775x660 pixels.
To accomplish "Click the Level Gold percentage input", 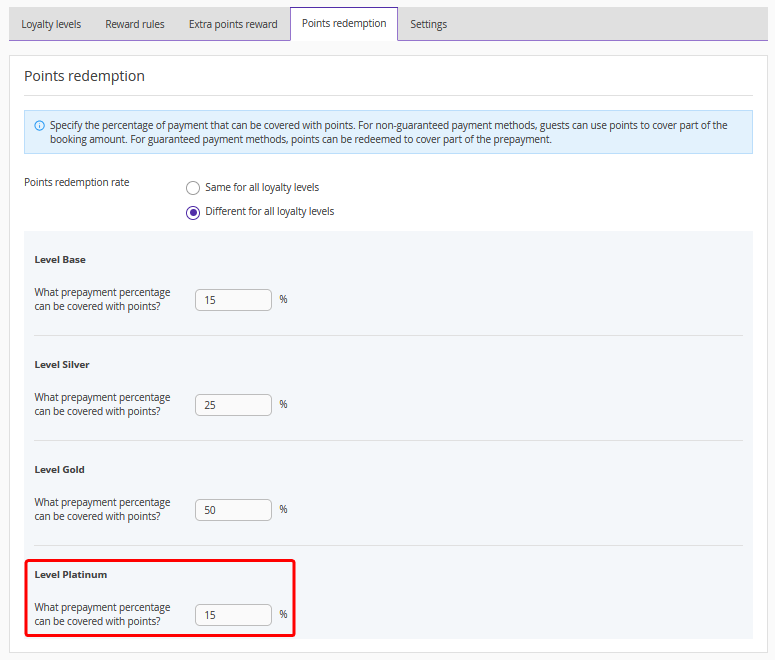I will tap(233, 510).
